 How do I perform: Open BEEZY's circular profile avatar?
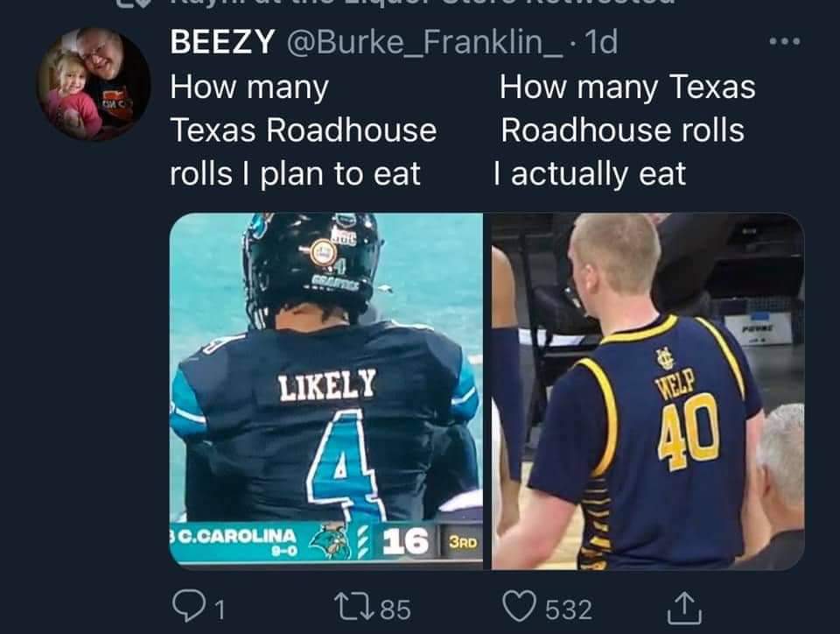(x=94, y=84)
